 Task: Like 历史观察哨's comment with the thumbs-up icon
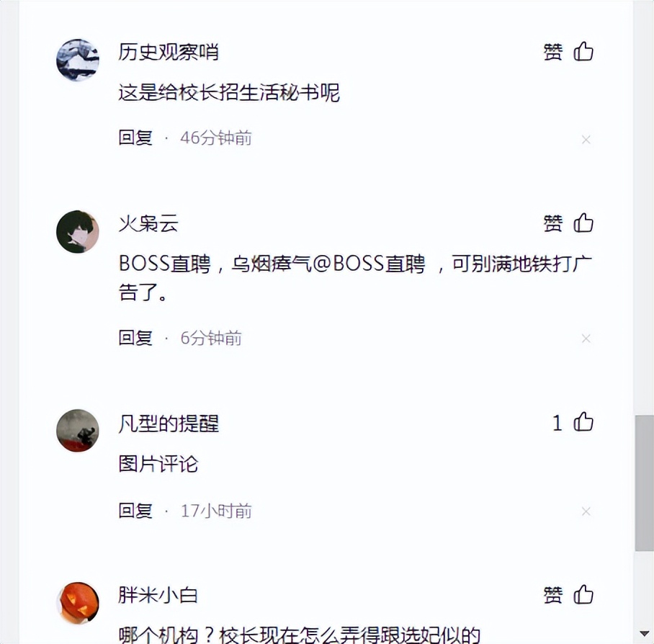click(x=583, y=51)
